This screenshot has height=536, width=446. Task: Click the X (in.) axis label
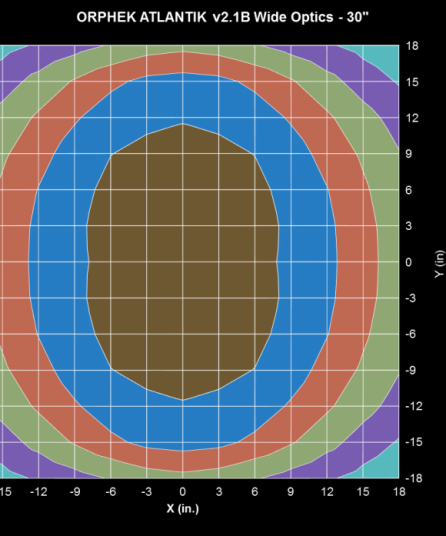click(183, 509)
